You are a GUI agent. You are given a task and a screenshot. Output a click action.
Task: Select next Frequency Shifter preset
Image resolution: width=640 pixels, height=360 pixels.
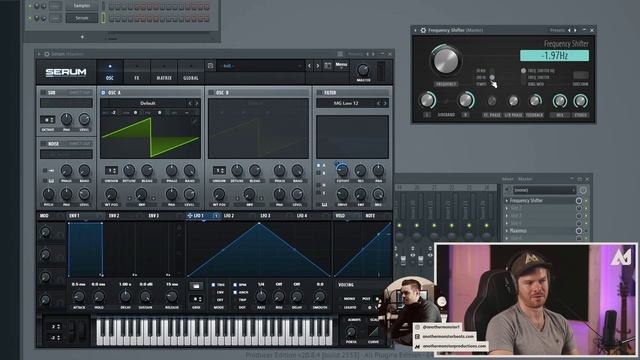575,30
